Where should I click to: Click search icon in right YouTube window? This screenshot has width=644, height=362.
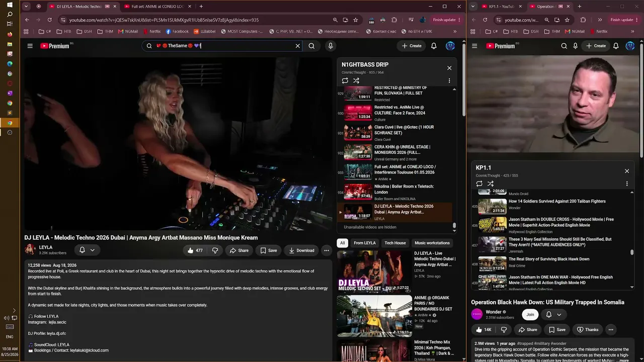pyautogui.click(x=564, y=46)
